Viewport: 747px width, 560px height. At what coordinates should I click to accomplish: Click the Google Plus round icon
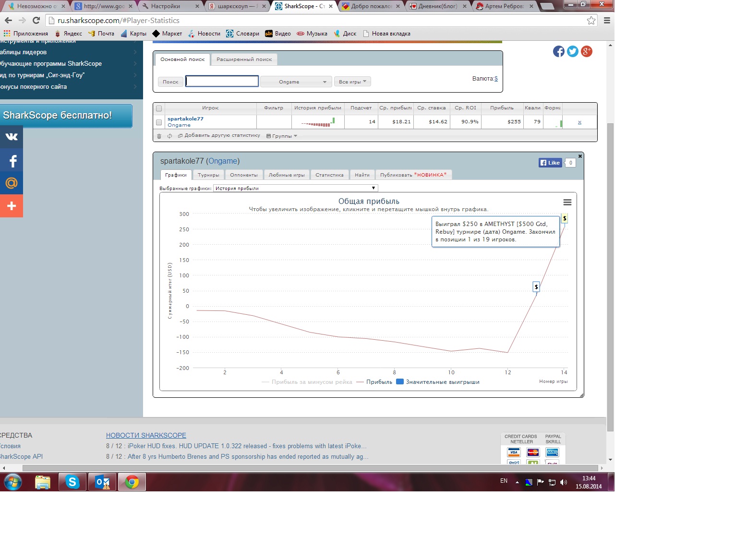coord(586,51)
